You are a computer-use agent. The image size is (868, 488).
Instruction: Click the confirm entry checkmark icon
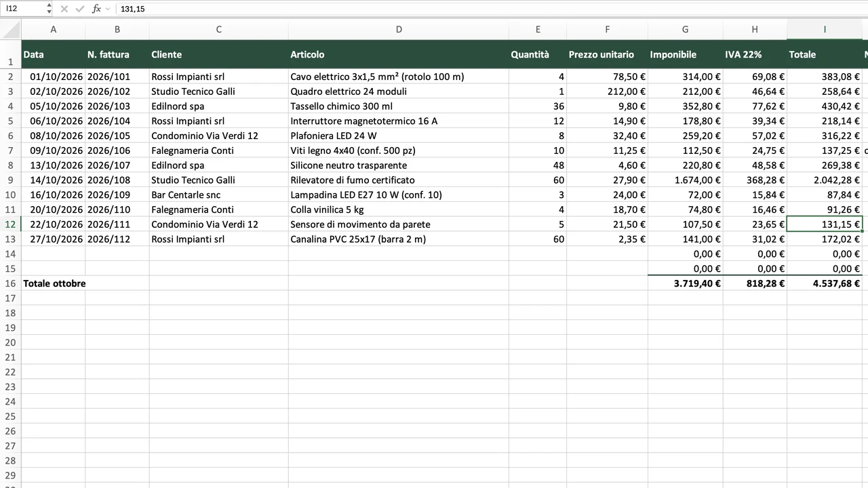(80, 9)
